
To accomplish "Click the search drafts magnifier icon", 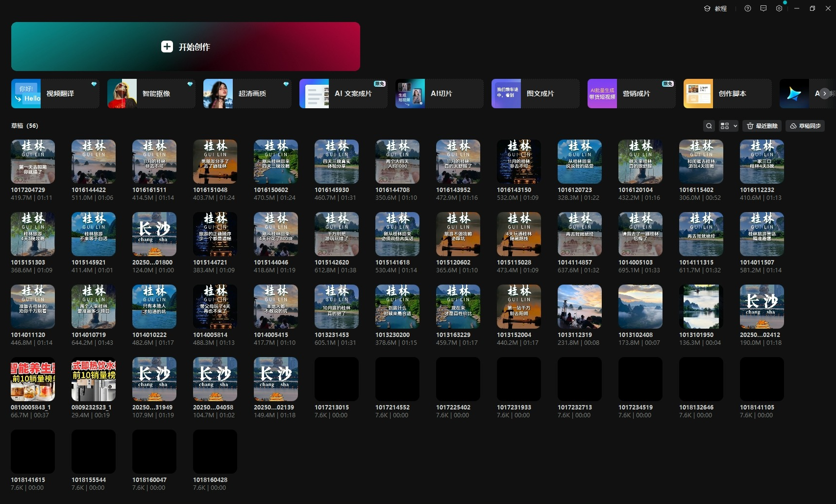I will point(709,126).
